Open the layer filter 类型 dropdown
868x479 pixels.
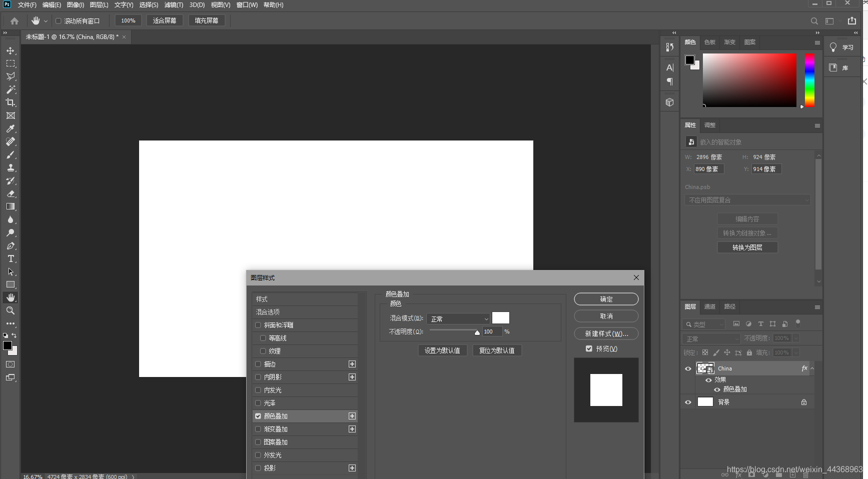click(704, 324)
